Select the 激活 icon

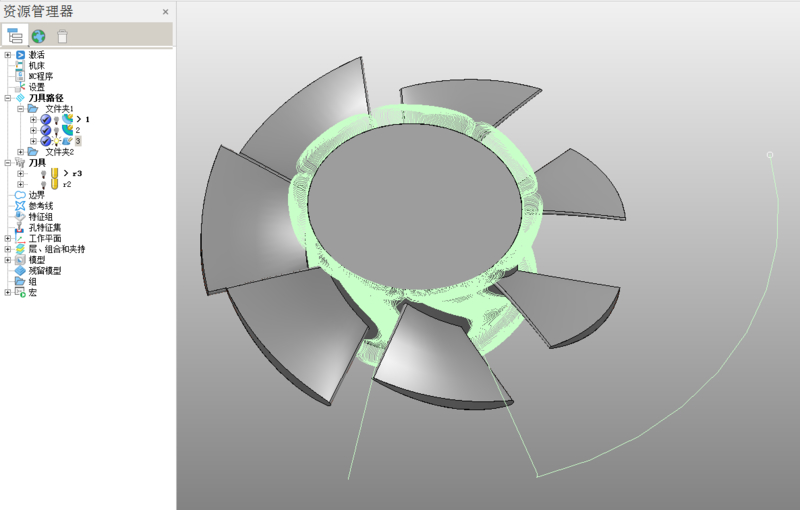pyautogui.click(x=20, y=55)
